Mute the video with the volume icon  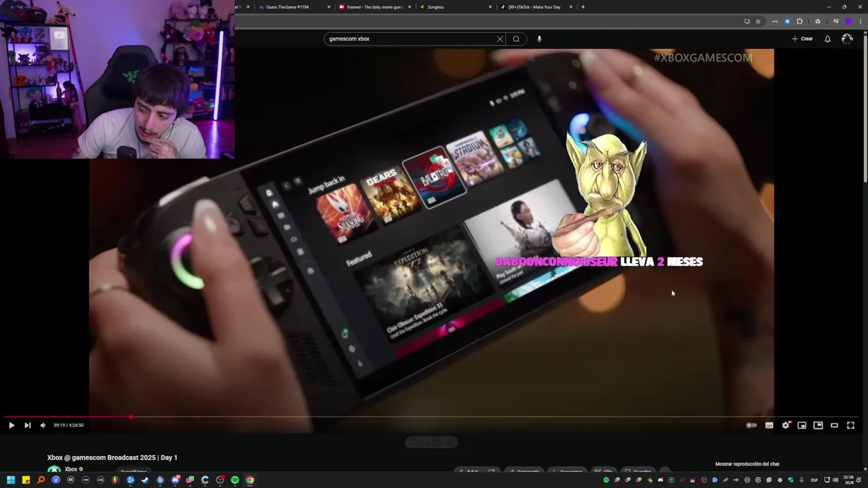click(x=43, y=425)
